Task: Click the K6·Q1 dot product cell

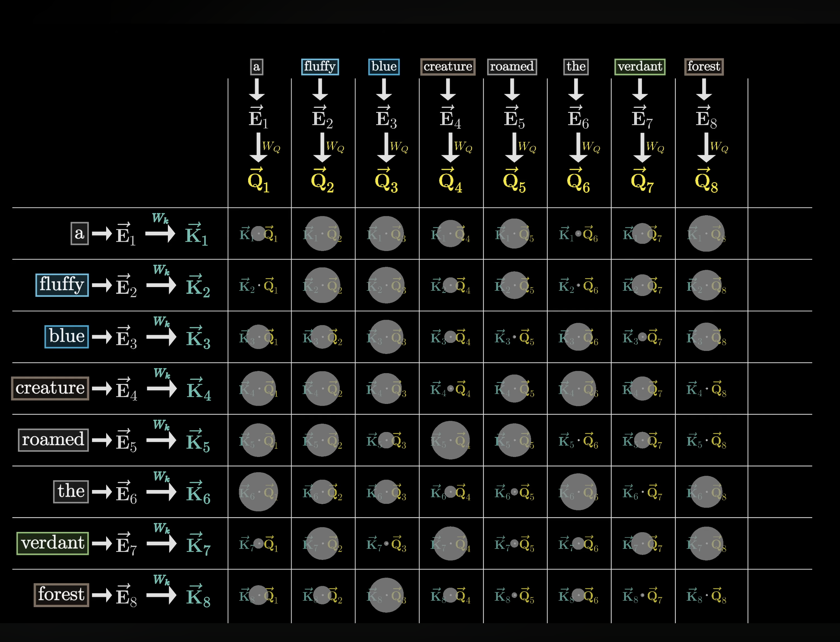Action: pos(259,492)
